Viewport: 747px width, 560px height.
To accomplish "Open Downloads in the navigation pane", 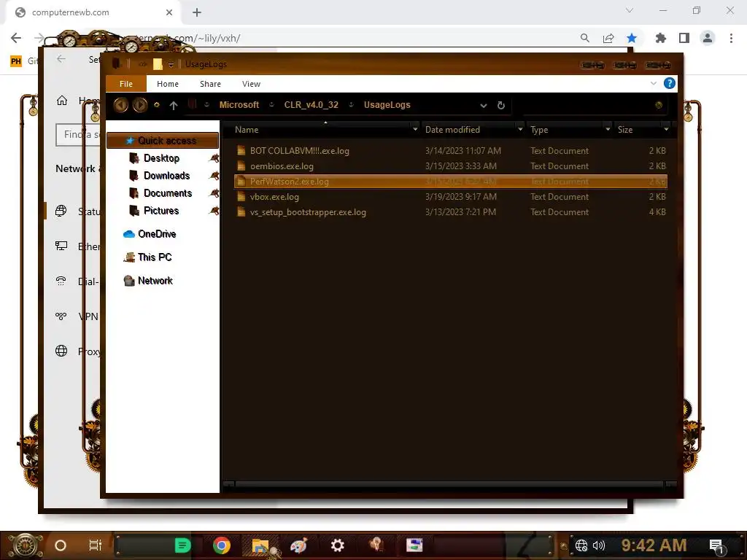I will click(x=167, y=176).
